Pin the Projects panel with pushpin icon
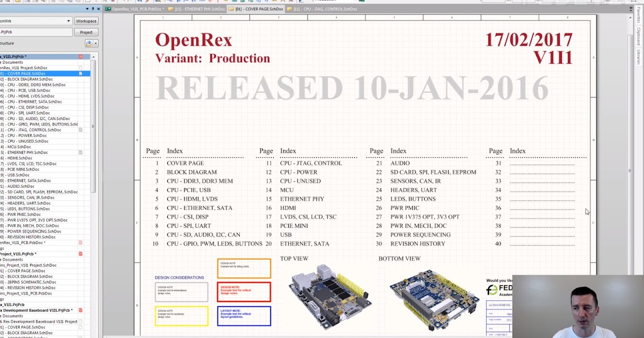Viewport: 644px width, 338px height. pos(92,9)
